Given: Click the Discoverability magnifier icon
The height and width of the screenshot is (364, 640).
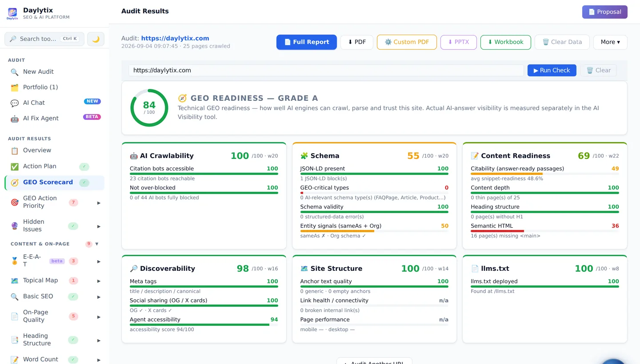Looking at the screenshot, I should coord(134,269).
